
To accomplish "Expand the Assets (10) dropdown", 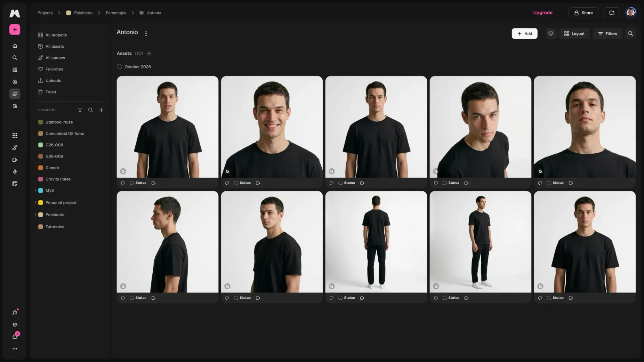I will tap(149, 53).
